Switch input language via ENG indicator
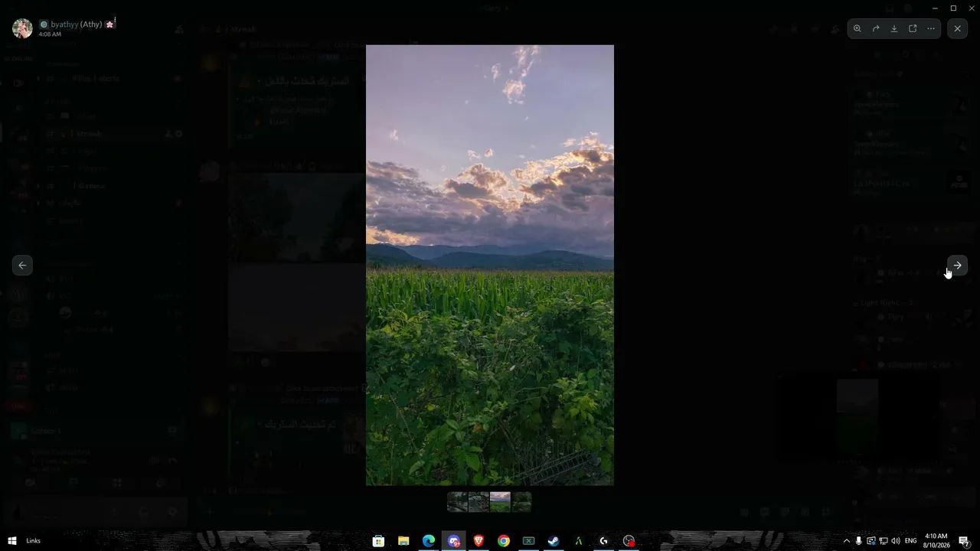Image resolution: width=980 pixels, height=551 pixels. 911,541
